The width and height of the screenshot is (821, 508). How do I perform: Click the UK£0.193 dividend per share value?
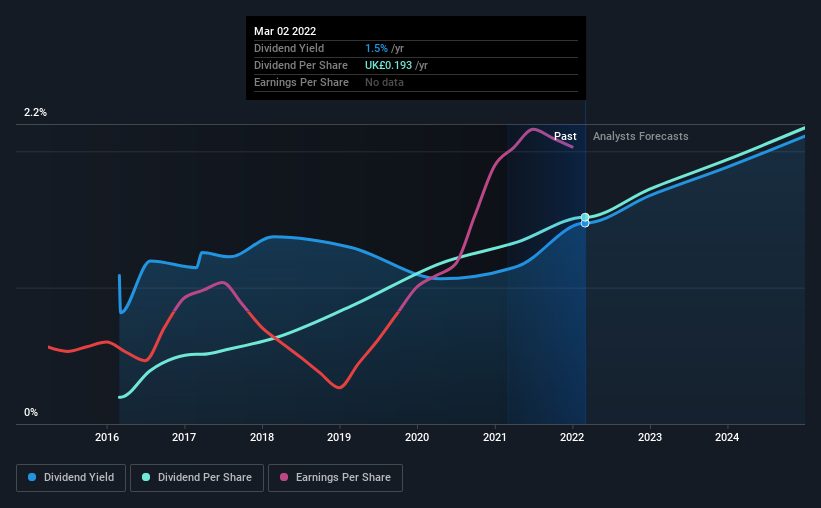click(x=389, y=65)
